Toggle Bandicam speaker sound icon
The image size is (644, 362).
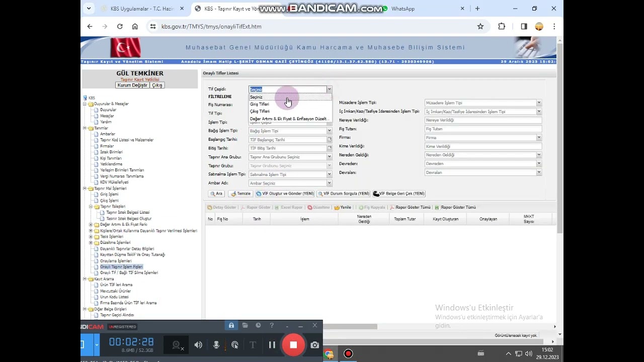pos(198,345)
